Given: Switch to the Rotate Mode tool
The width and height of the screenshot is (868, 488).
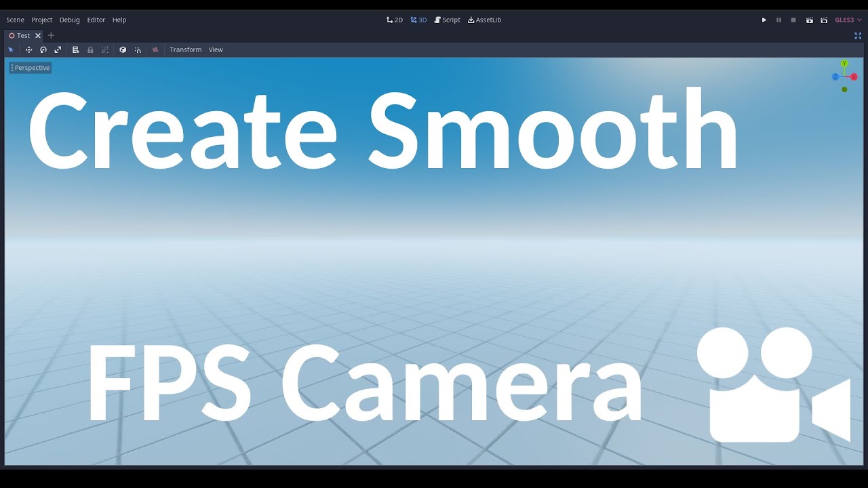Looking at the screenshot, I should (x=43, y=49).
